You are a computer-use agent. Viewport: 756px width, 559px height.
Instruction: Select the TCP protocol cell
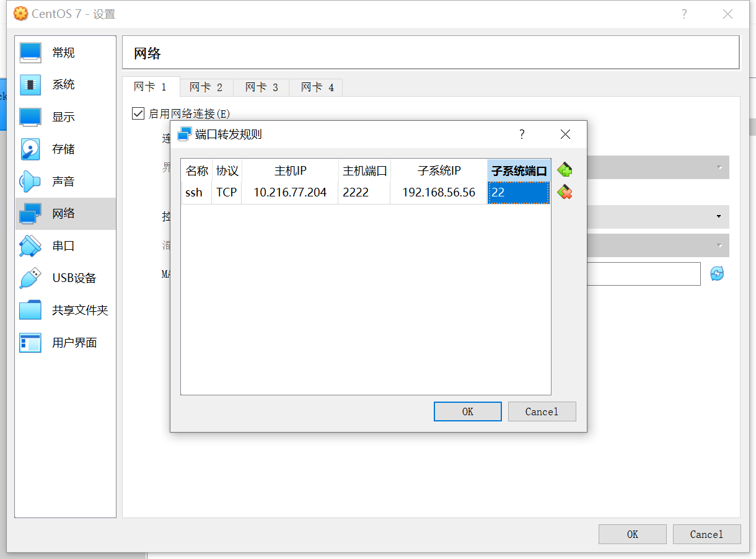tap(227, 193)
